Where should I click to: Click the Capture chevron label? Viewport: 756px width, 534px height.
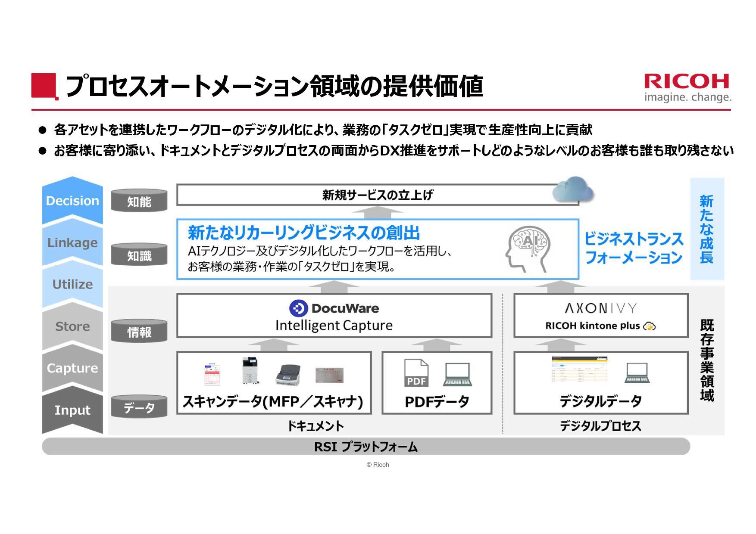coord(72,368)
